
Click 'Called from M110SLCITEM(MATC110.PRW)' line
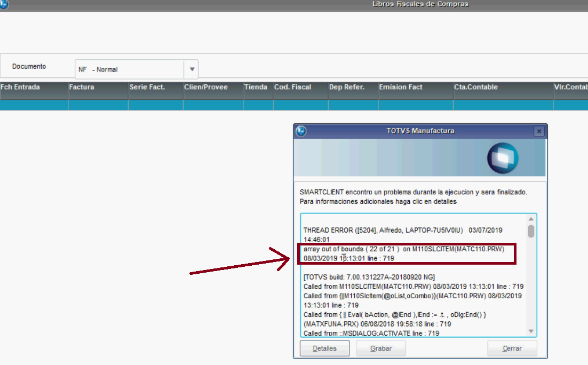tap(413, 287)
